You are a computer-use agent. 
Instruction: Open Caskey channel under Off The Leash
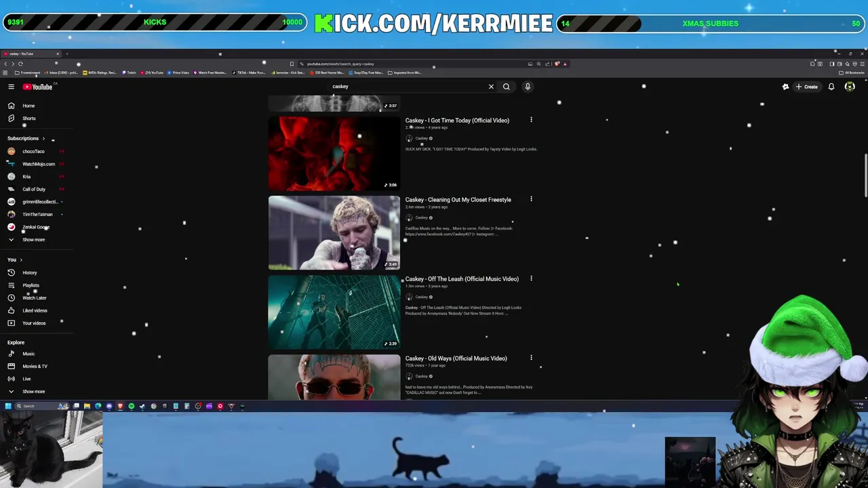(421, 297)
